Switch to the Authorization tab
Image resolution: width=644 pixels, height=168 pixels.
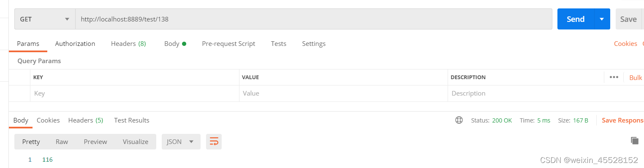[x=75, y=44]
